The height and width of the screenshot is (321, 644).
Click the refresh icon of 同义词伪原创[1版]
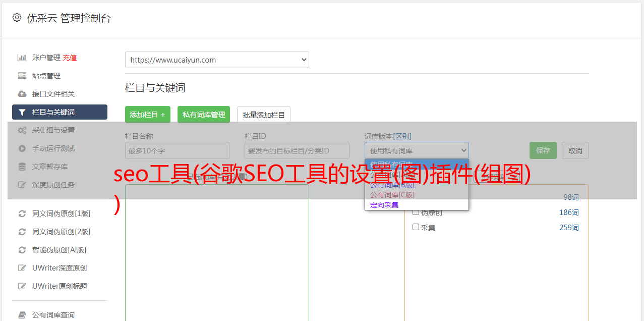[22, 213]
